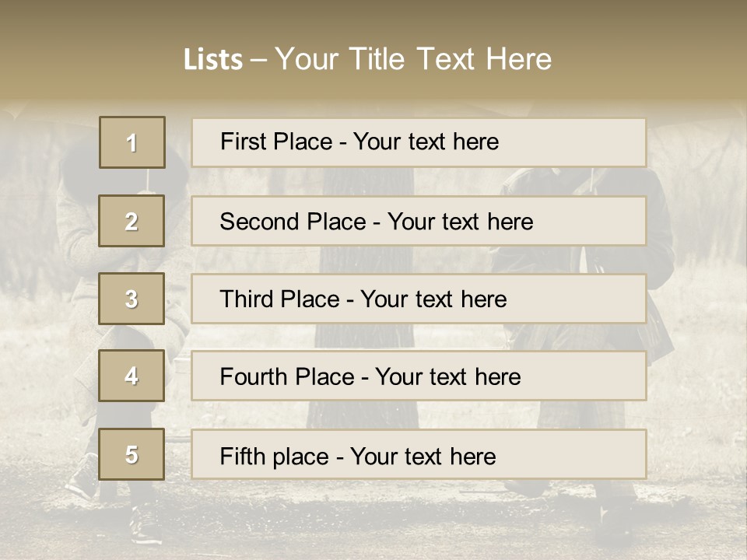This screenshot has width=747, height=560.
Task: Click the words Title Text Here
Action: [451, 58]
